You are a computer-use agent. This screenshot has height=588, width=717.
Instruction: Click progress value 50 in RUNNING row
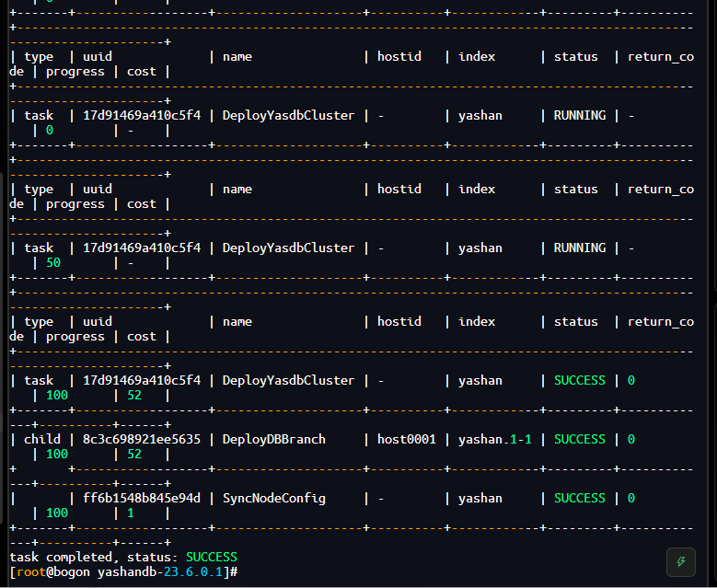(x=53, y=263)
